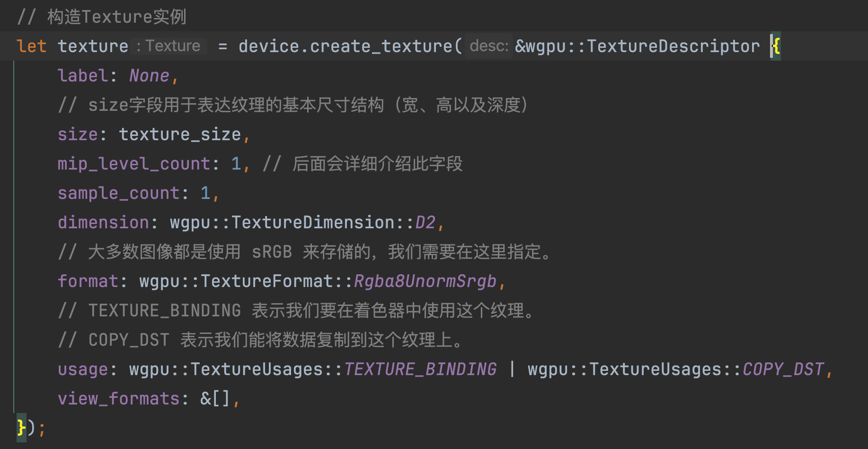The height and width of the screenshot is (449, 868).
Task: Click the sample_count field name
Action: tap(119, 193)
